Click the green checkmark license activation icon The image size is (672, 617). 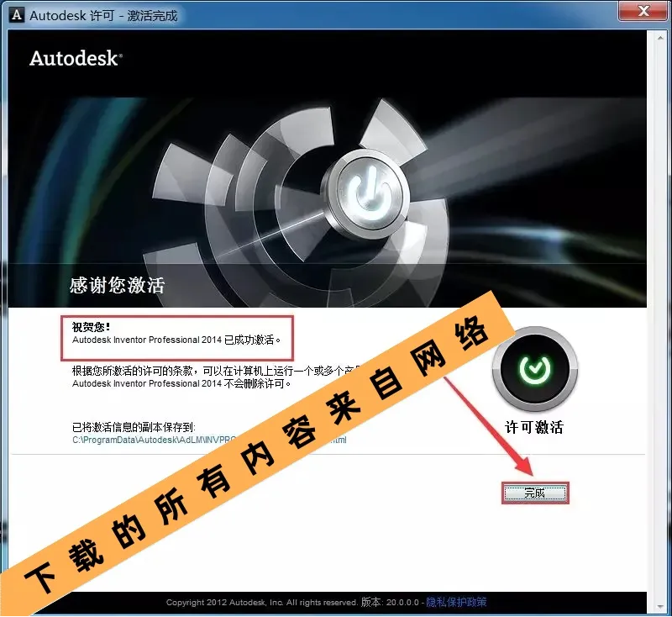click(x=535, y=369)
